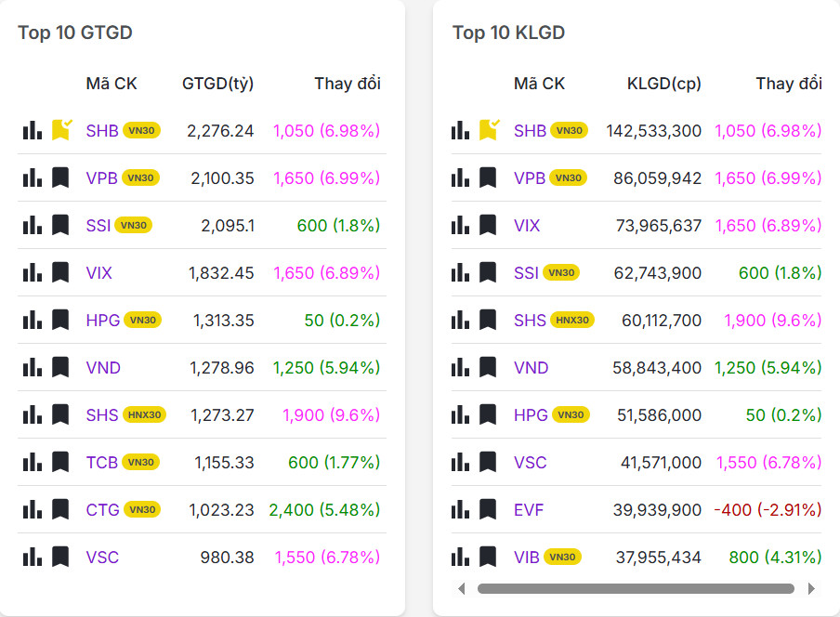The image size is (840, 617).
Task: Open TCB ticker link in Top 10 GTGD
Action: (102, 462)
